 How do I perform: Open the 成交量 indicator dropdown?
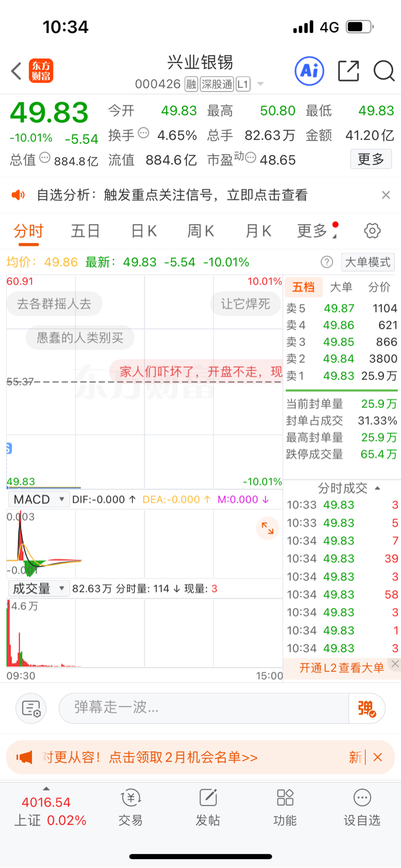(x=39, y=589)
